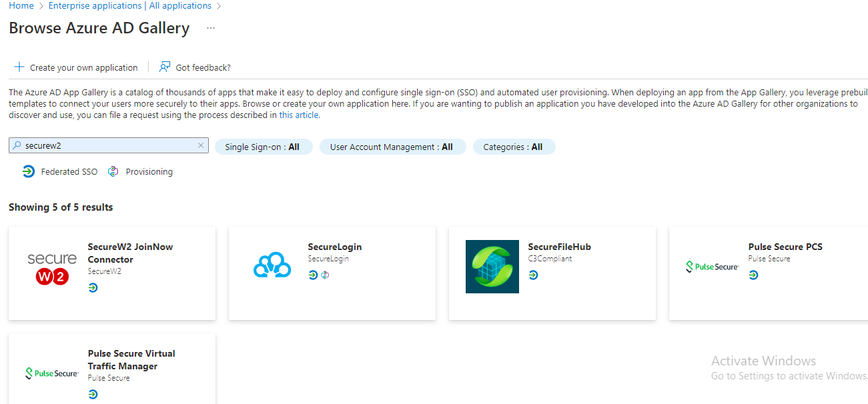The image size is (868, 404).
Task: Click Create your own application
Action: click(x=76, y=67)
